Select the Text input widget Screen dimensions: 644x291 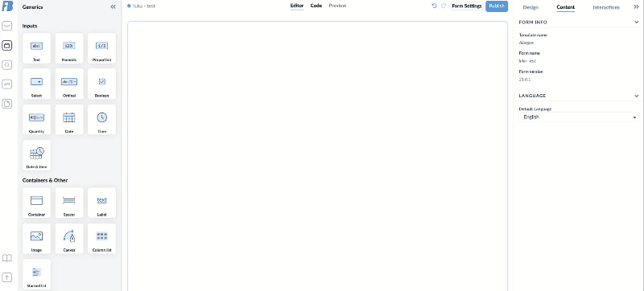pos(36,48)
